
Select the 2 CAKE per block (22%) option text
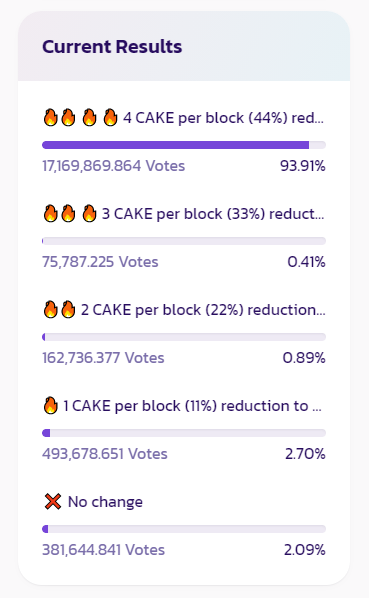coord(203,310)
